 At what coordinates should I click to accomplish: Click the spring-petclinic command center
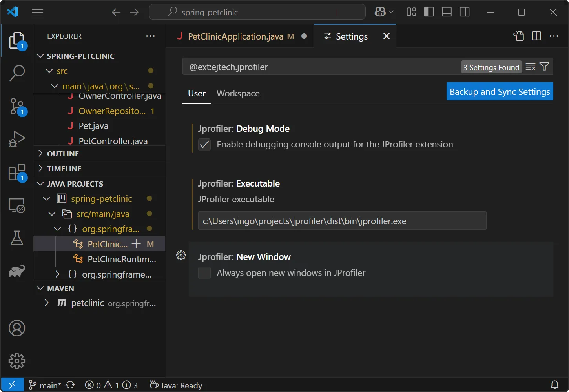(257, 12)
